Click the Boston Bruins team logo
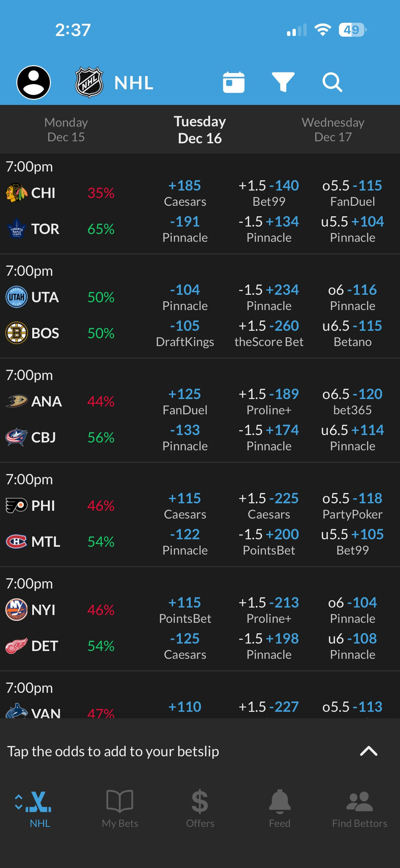400x868 pixels. (x=16, y=333)
